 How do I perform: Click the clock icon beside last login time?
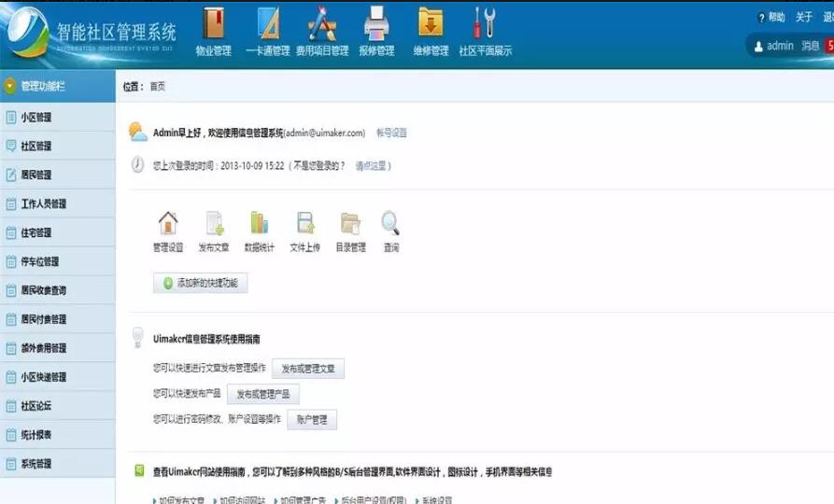(137, 164)
